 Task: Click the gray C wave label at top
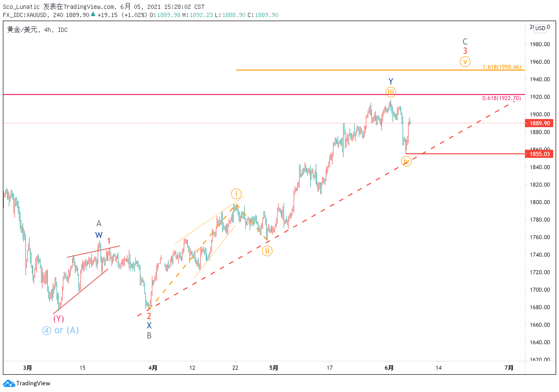(465, 42)
